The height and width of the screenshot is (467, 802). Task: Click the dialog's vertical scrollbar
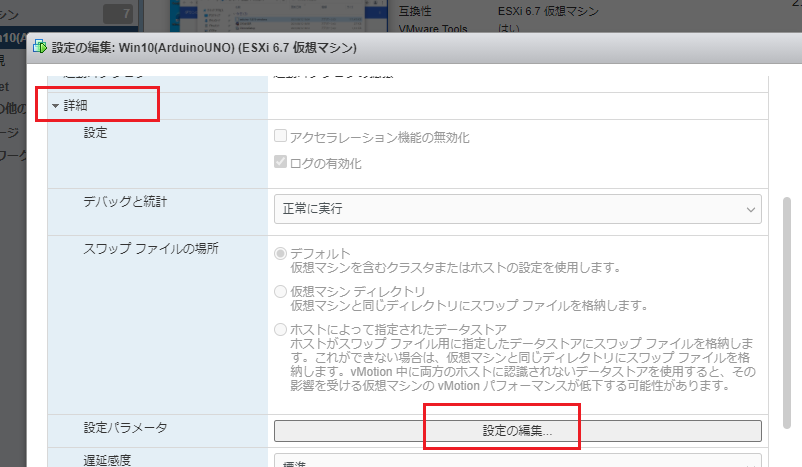[787, 300]
